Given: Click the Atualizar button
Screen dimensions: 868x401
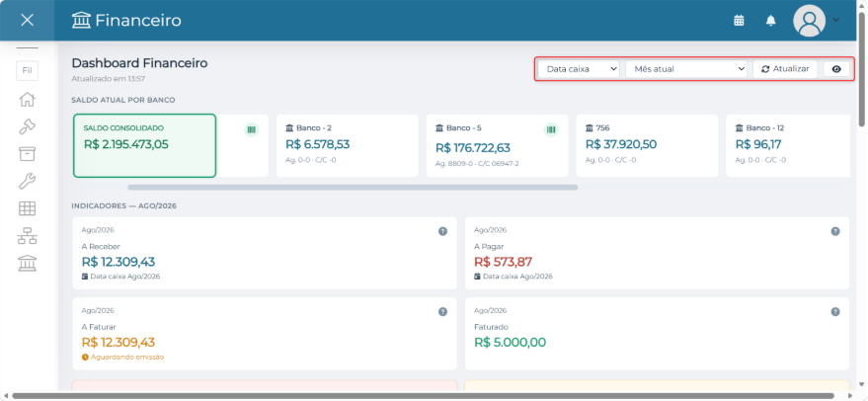Looking at the screenshot, I should pyautogui.click(x=785, y=69).
